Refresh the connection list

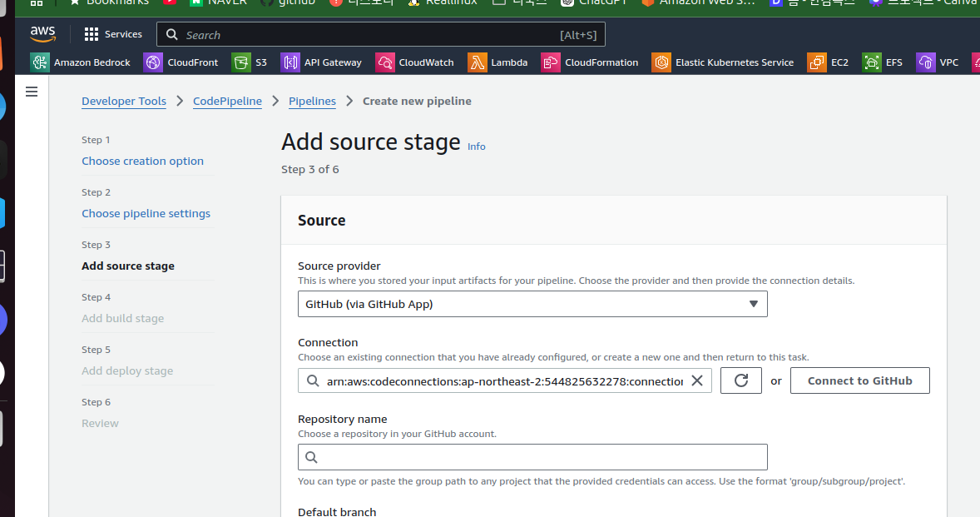pyautogui.click(x=740, y=380)
